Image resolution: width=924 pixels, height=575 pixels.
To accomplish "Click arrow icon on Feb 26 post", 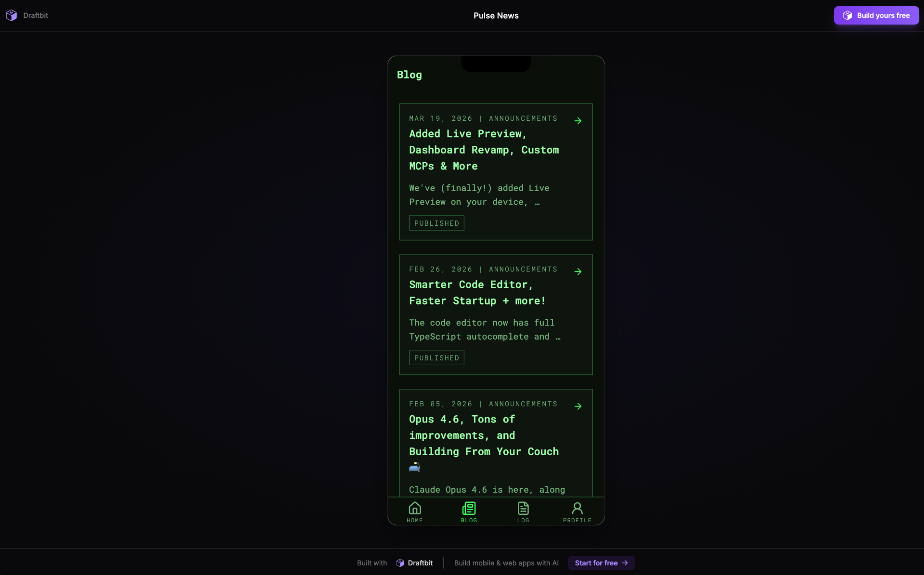I will (x=578, y=272).
